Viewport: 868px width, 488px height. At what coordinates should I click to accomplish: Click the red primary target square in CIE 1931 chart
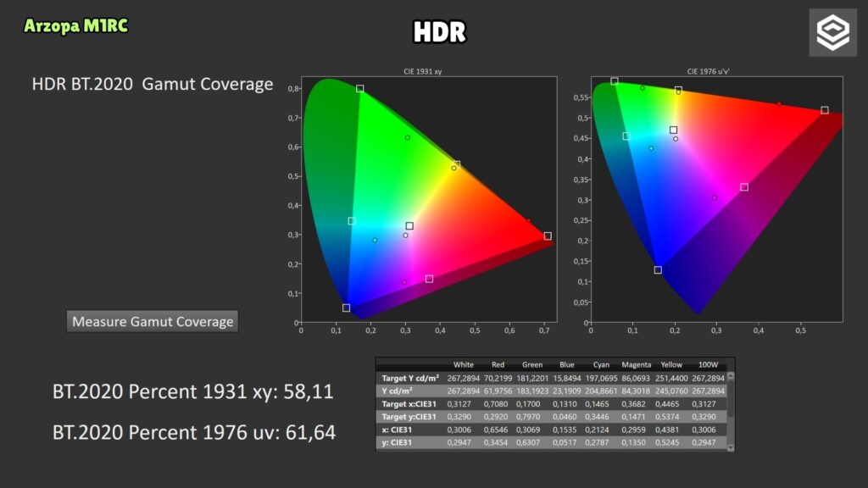pos(548,236)
